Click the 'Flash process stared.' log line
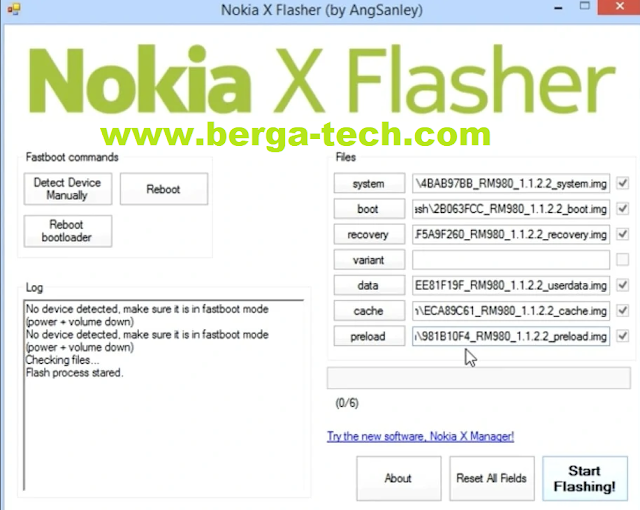 pos(74,373)
